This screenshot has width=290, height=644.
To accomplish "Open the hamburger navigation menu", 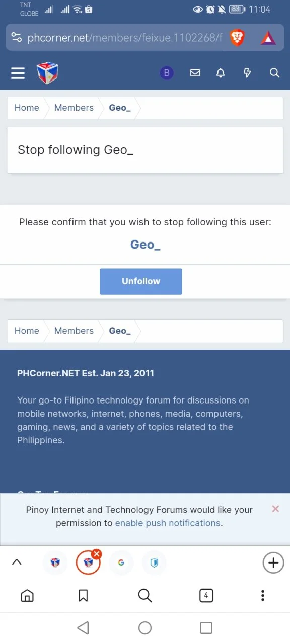I will point(18,73).
